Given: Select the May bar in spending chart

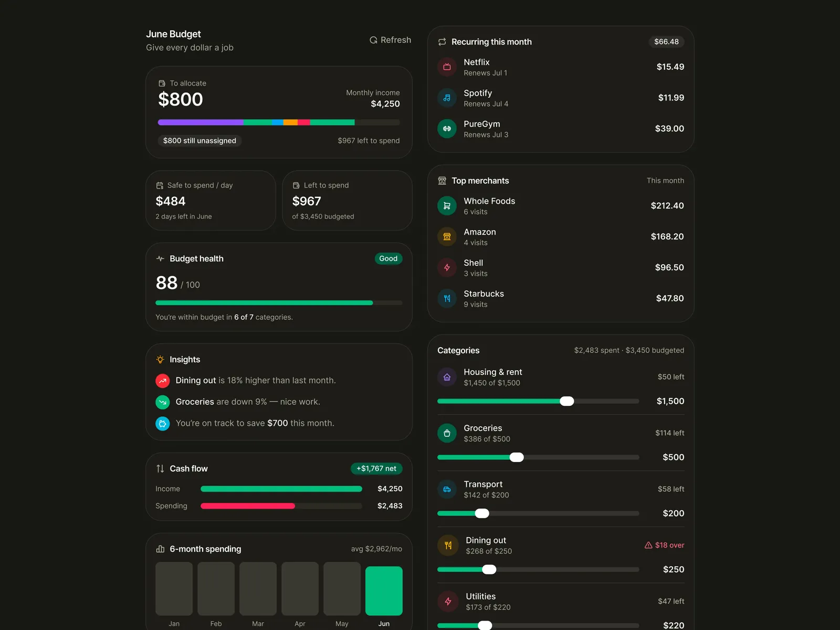Looking at the screenshot, I should tap(342, 589).
